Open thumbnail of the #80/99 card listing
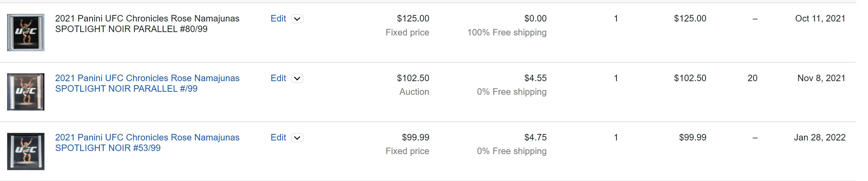The height and width of the screenshot is (181, 868). tap(26, 32)
